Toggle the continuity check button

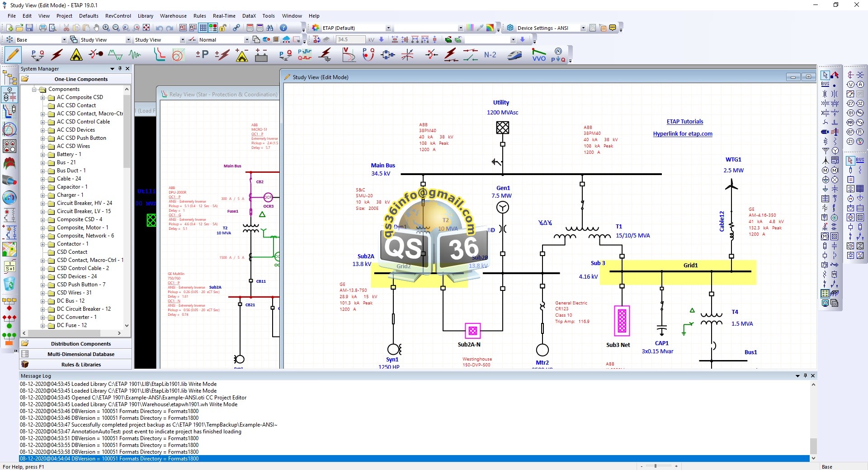click(213, 28)
